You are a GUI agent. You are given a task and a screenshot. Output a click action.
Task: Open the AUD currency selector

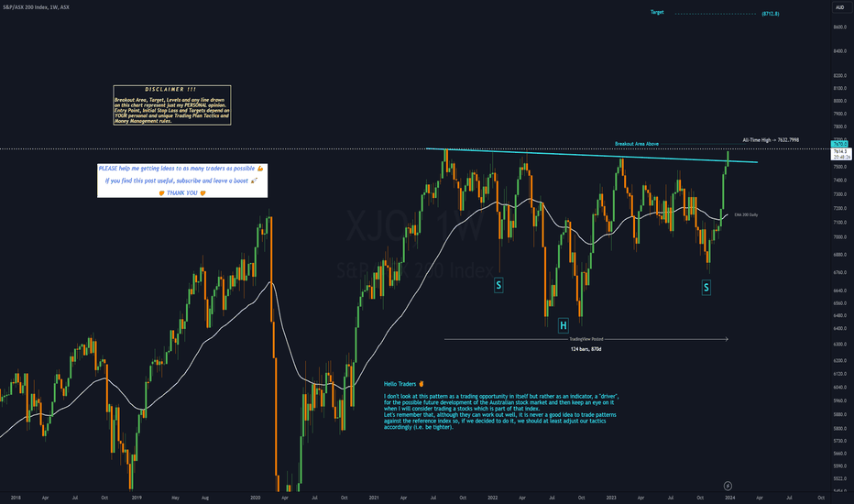tap(839, 7)
